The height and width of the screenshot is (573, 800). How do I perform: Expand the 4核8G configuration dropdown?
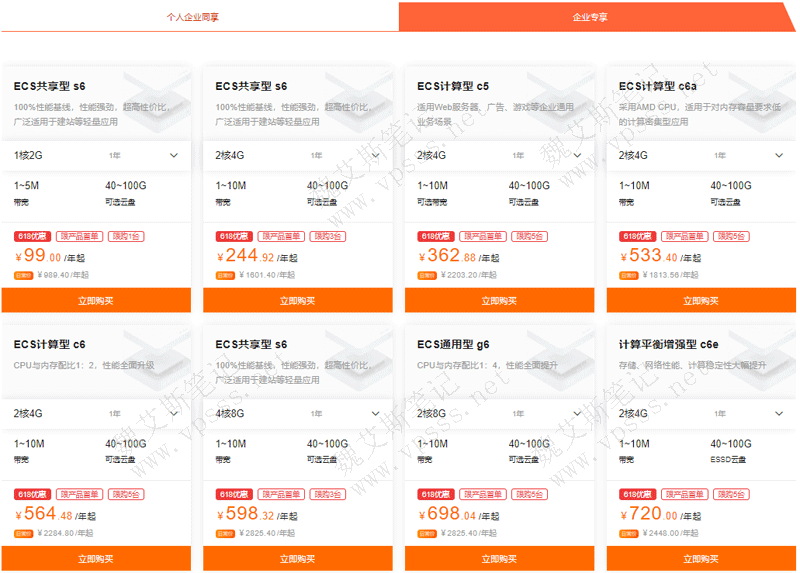click(x=375, y=413)
